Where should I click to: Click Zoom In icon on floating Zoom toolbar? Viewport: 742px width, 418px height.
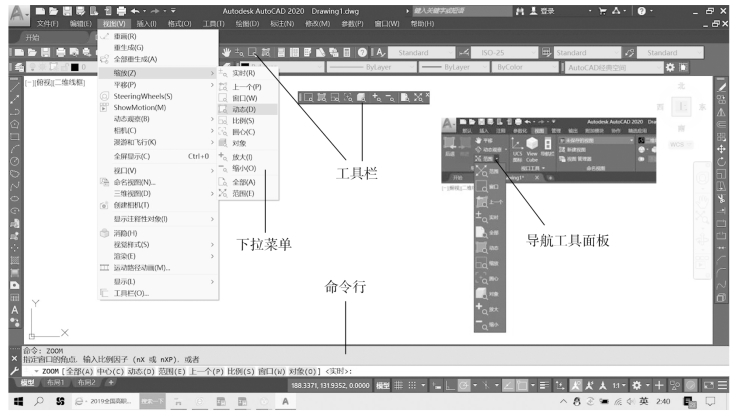pos(377,97)
